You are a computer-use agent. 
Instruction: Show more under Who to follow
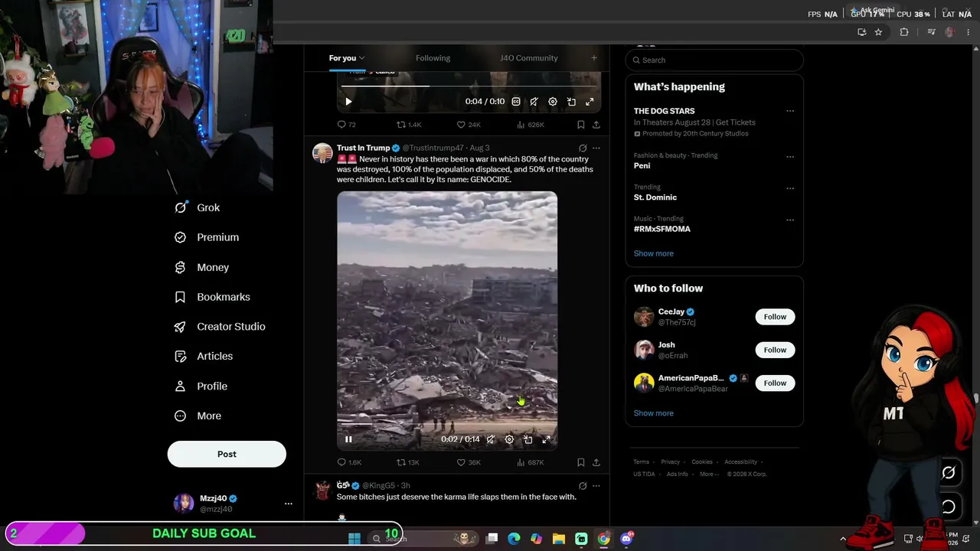(654, 413)
